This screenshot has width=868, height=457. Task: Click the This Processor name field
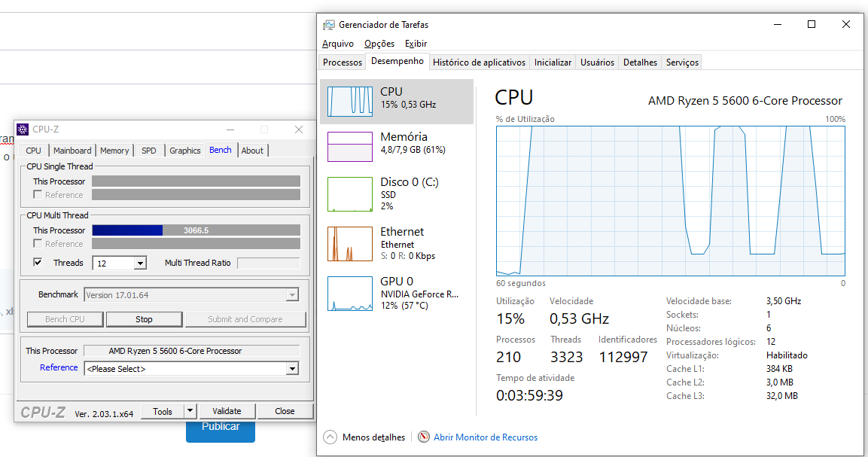[x=191, y=351]
